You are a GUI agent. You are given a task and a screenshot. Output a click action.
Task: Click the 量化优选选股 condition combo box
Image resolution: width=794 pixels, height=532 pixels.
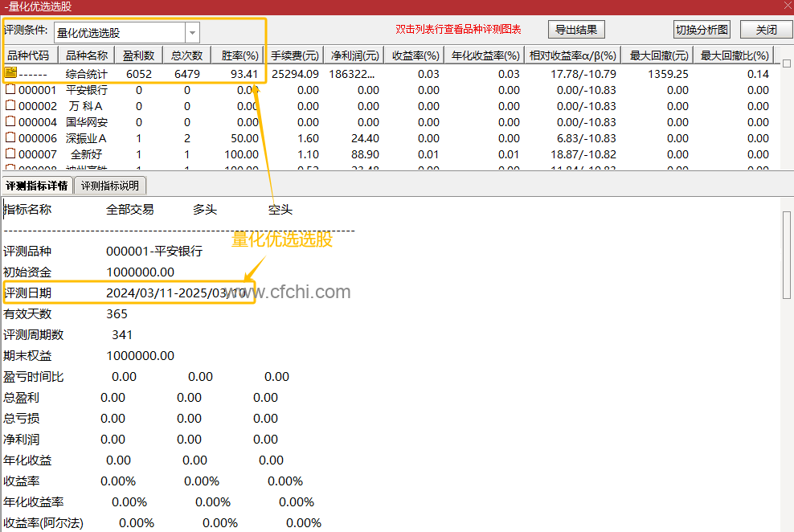tap(127, 33)
